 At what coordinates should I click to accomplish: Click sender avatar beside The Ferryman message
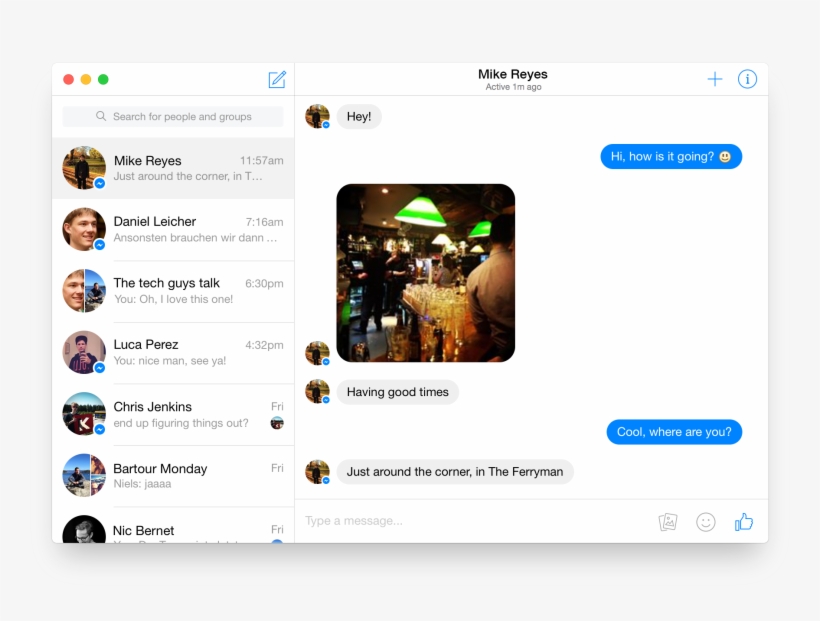[317, 471]
